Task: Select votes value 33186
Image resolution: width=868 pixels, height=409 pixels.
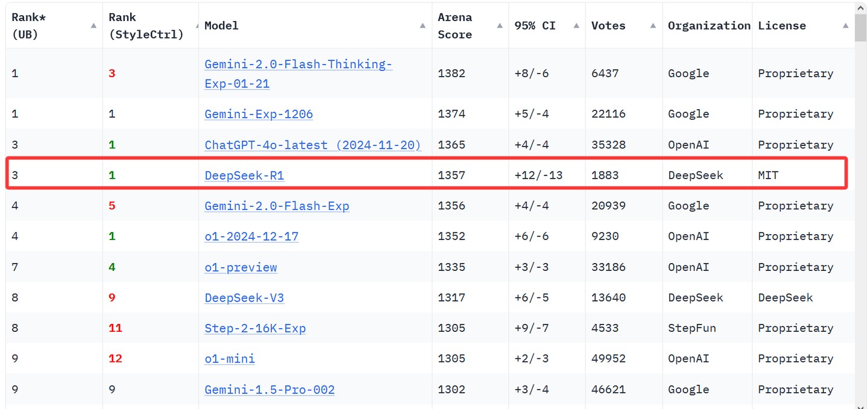Action: point(609,267)
